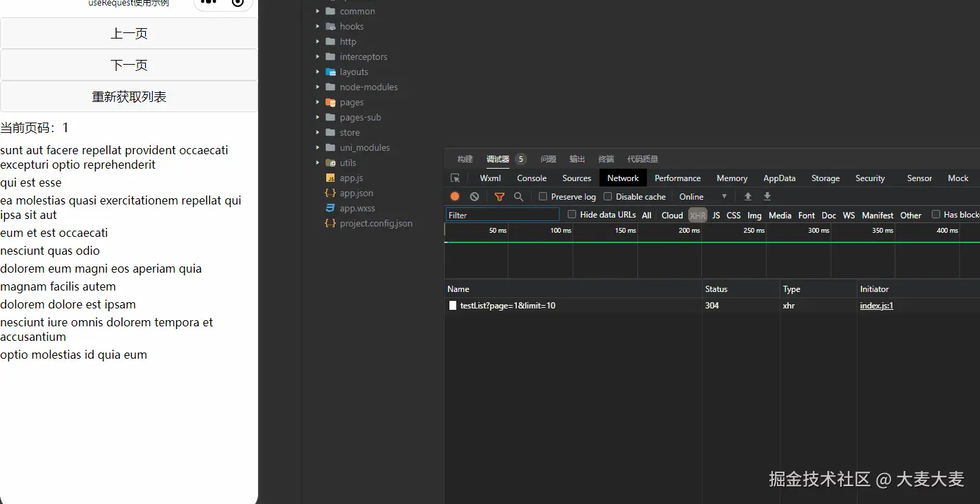Click the utils folder icon
This screenshot has width=980, height=504.
tap(330, 162)
